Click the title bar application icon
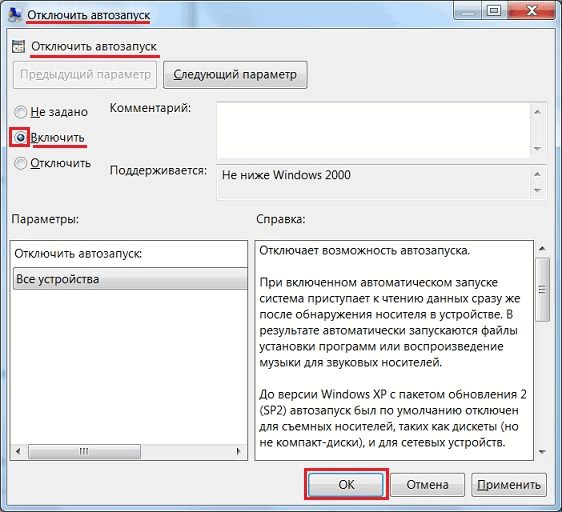Viewport: 562px width, 512px height. tap(14, 14)
